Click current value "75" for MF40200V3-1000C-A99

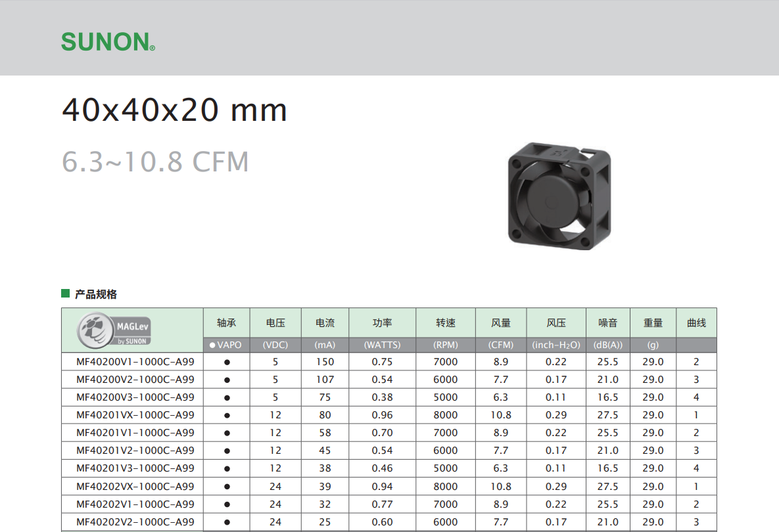click(325, 397)
